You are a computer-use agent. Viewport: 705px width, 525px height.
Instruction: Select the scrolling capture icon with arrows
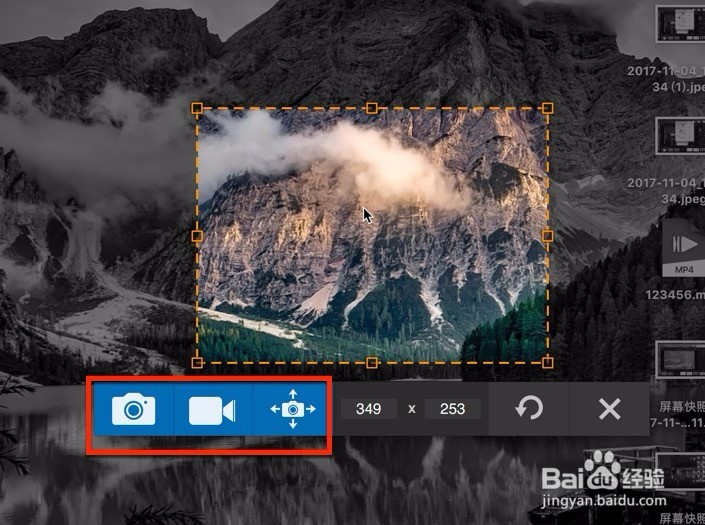pyautogui.click(x=293, y=409)
